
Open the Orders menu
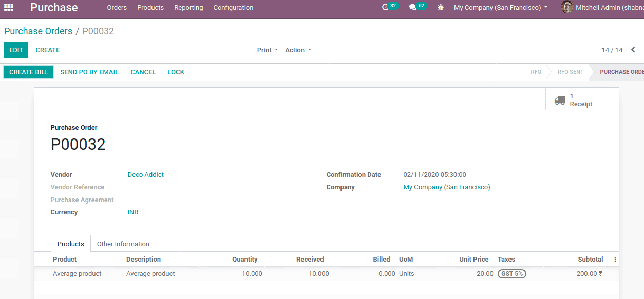pyautogui.click(x=117, y=8)
